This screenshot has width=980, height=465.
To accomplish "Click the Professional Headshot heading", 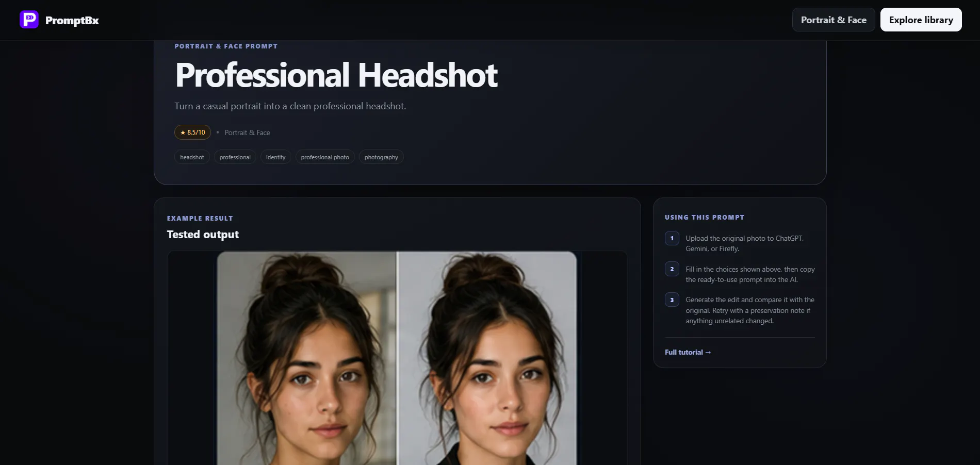I will [336, 75].
